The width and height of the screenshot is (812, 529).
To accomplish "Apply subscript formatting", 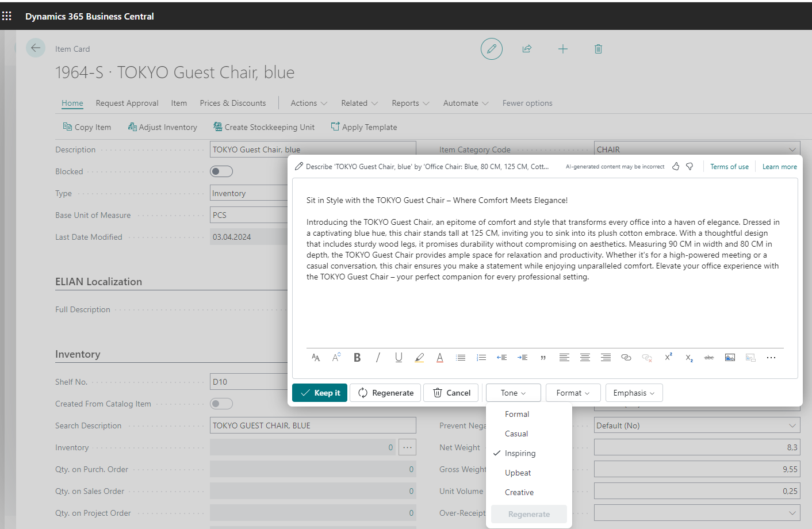I will tap(689, 358).
